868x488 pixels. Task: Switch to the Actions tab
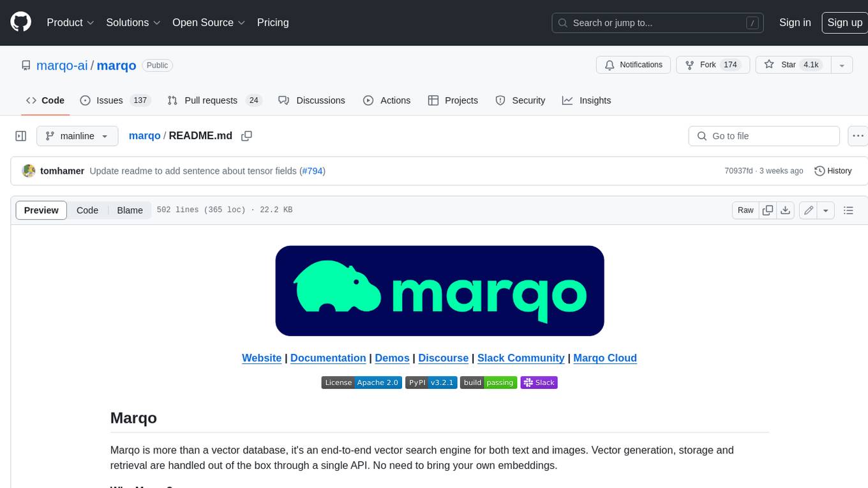[x=387, y=100]
